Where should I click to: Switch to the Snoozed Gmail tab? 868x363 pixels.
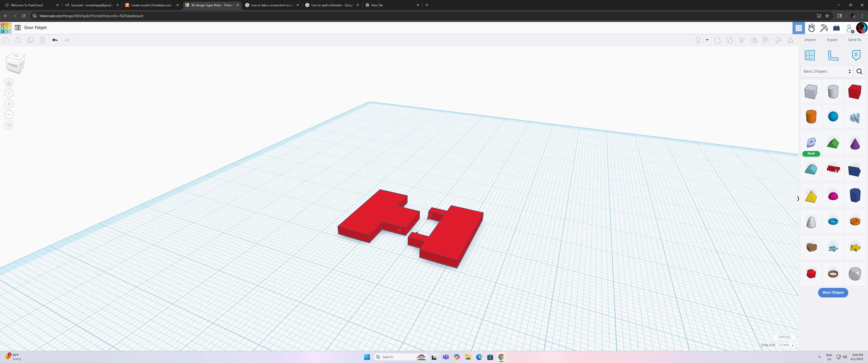(x=92, y=5)
